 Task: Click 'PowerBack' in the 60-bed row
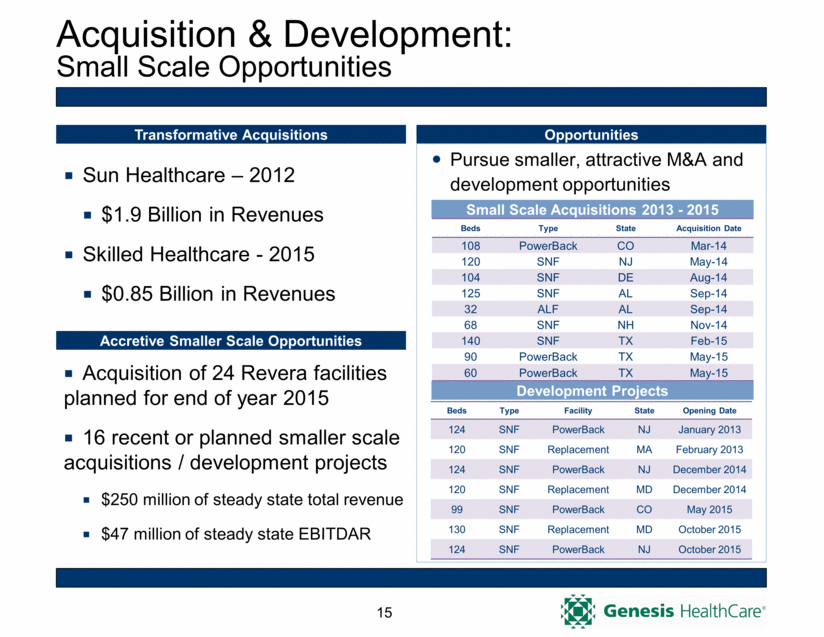[548, 373]
